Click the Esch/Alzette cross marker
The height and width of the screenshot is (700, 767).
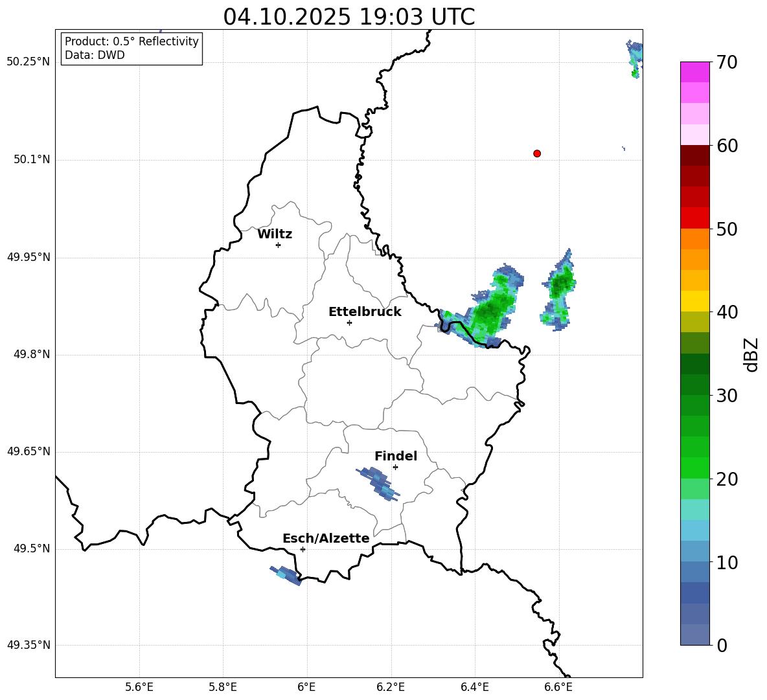tap(303, 549)
